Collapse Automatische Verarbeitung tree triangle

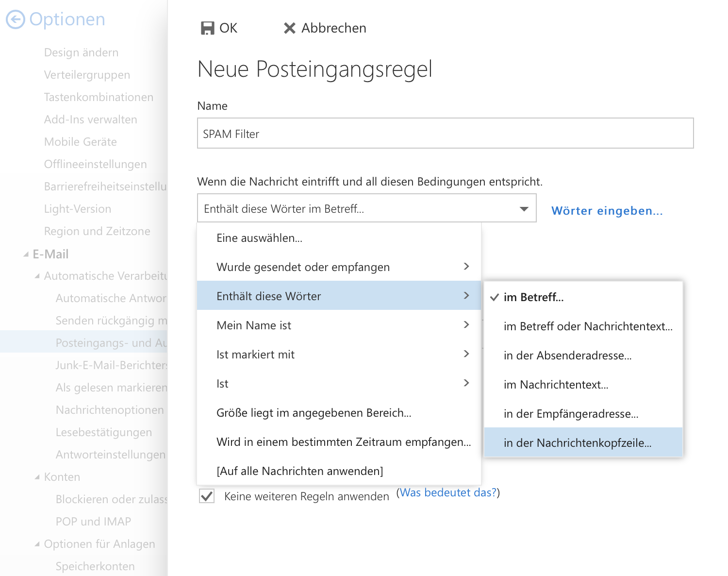click(37, 276)
